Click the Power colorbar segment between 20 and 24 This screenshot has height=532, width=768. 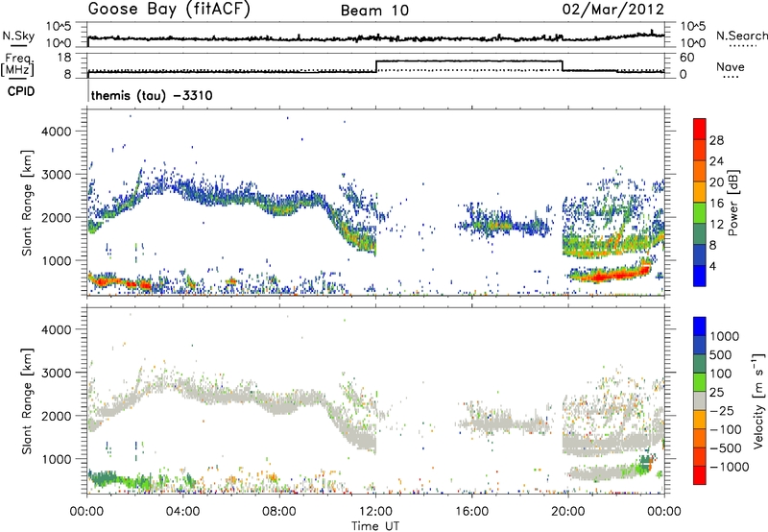(700, 171)
